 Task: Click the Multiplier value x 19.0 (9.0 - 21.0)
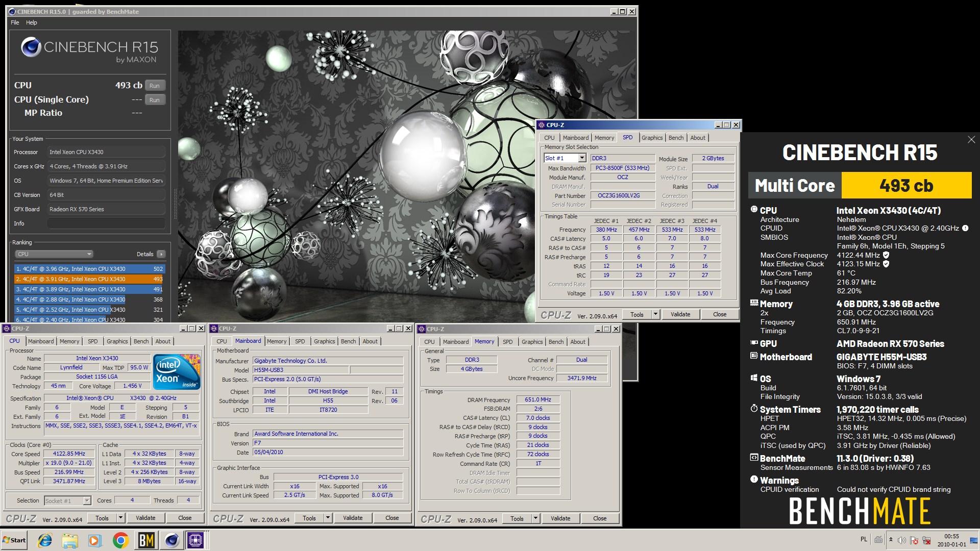click(69, 463)
